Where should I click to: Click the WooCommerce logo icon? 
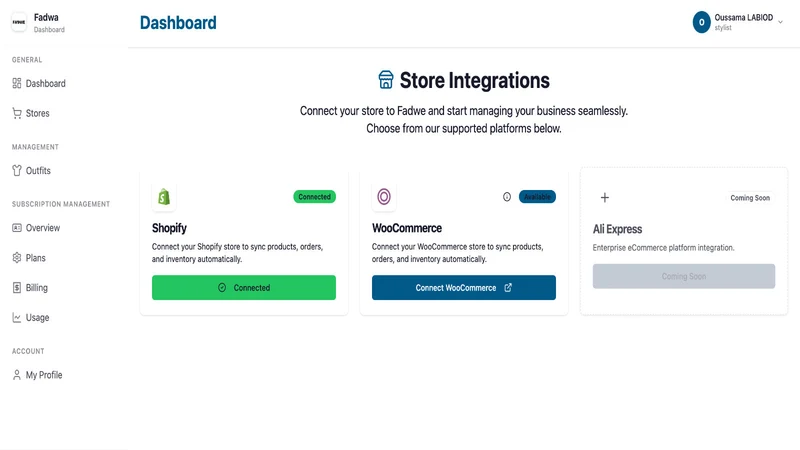coord(384,196)
